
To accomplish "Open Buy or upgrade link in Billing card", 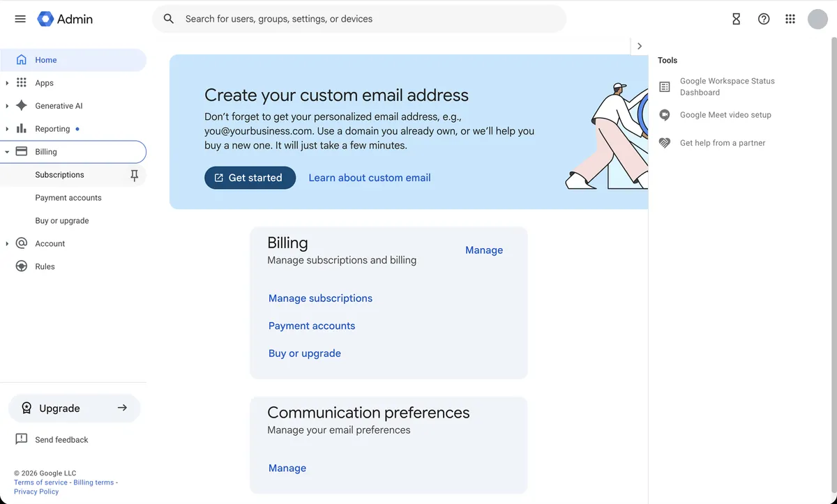I will point(305,353).
